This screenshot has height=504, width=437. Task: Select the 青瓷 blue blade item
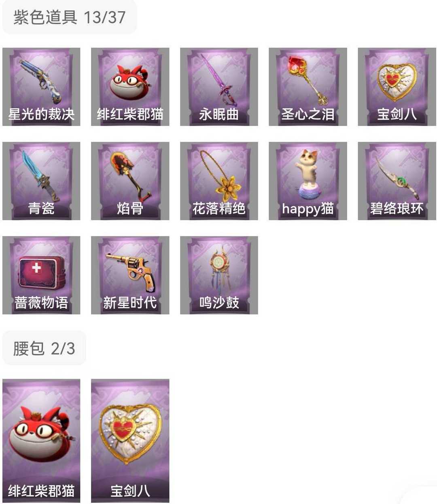click(x=41, y=181)
